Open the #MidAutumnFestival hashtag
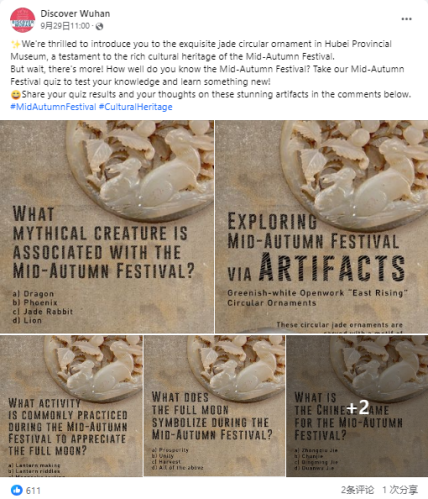This screenshot has height=499, width=428. tap(53, 107)
